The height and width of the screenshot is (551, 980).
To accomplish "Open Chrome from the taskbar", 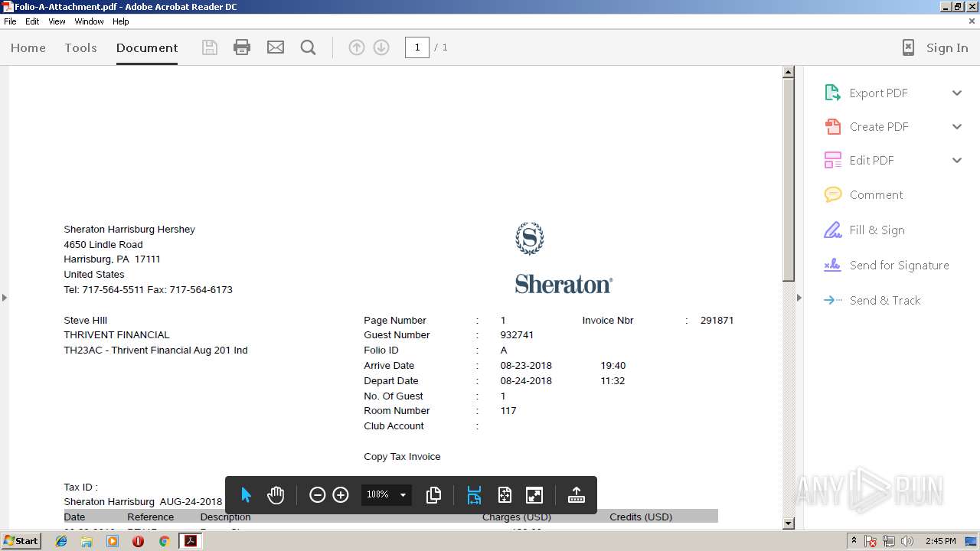I will point(164,541).
